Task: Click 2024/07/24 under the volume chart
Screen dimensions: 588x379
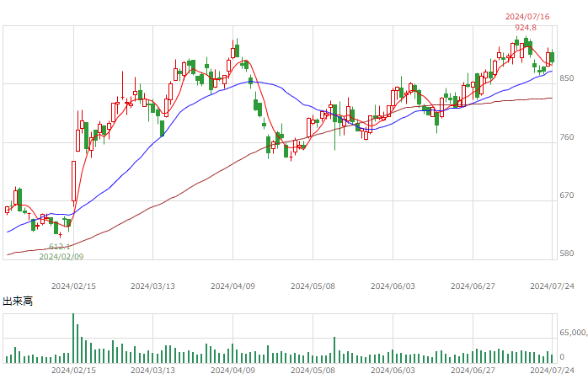Action: (x=552, y=371)
